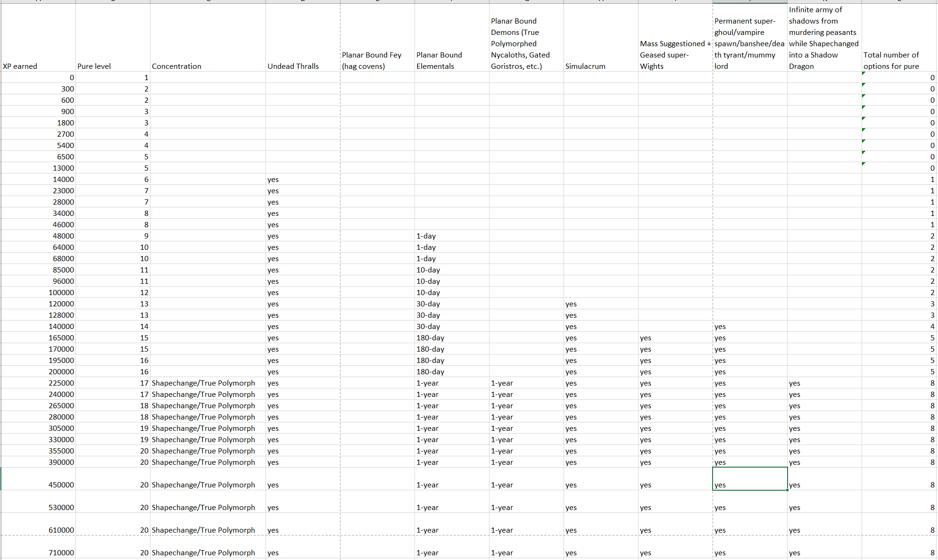Click the XP earned cell showing 1800
This screenshot has height=560, width=938.
[x=38, y=123]
